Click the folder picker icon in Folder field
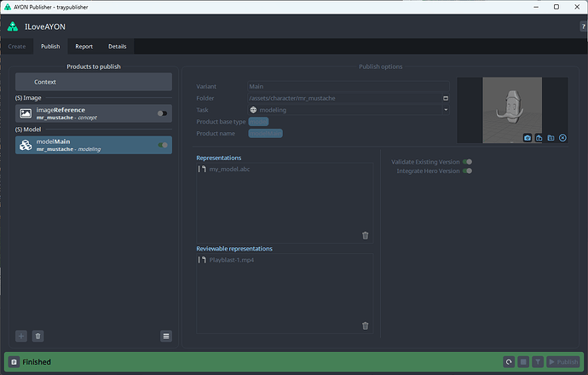This screenshot has width=588, height=375. coord(446,98)
